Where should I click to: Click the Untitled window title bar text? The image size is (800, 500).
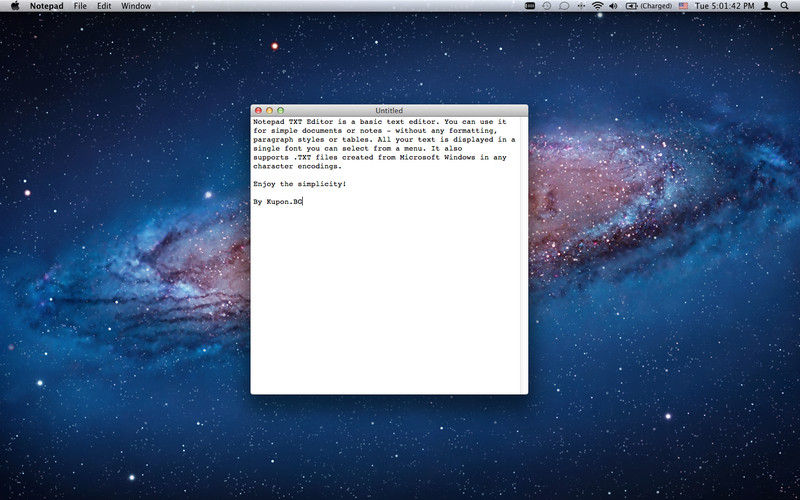pyautogui.click(x=389, y=111)
